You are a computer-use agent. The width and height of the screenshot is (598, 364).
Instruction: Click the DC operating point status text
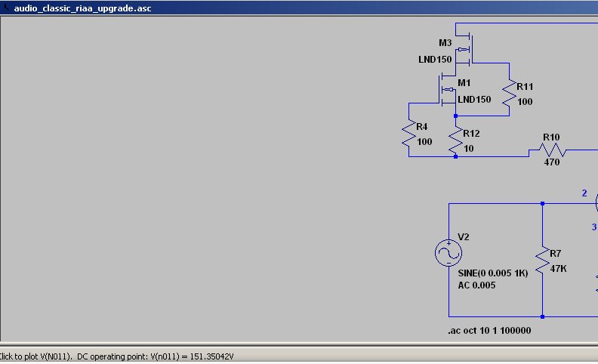coord(156,356)
